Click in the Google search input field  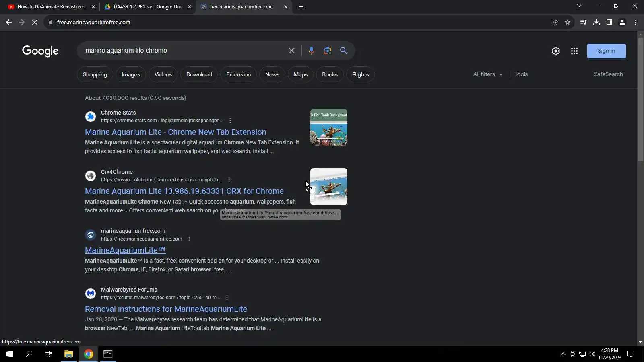(183, 51)
